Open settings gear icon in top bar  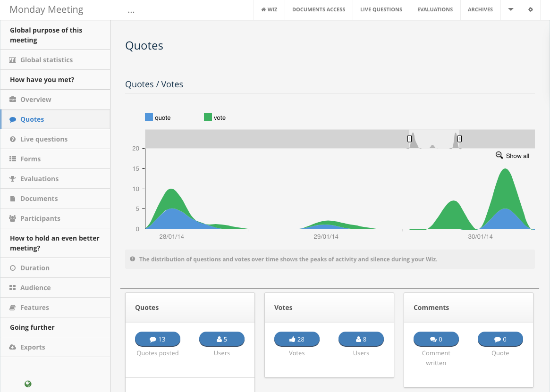click(x=531, y=9)
